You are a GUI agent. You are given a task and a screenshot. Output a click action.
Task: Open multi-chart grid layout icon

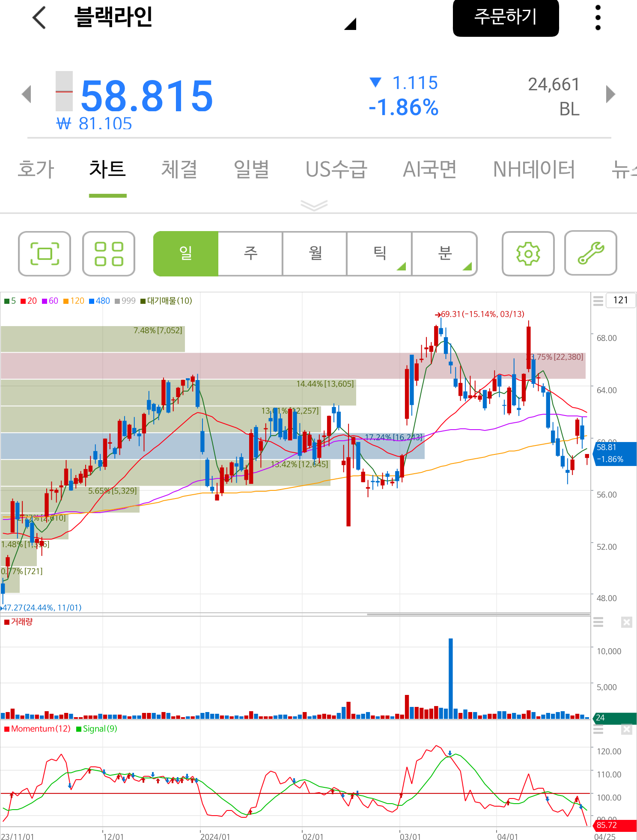click(109, 253)
